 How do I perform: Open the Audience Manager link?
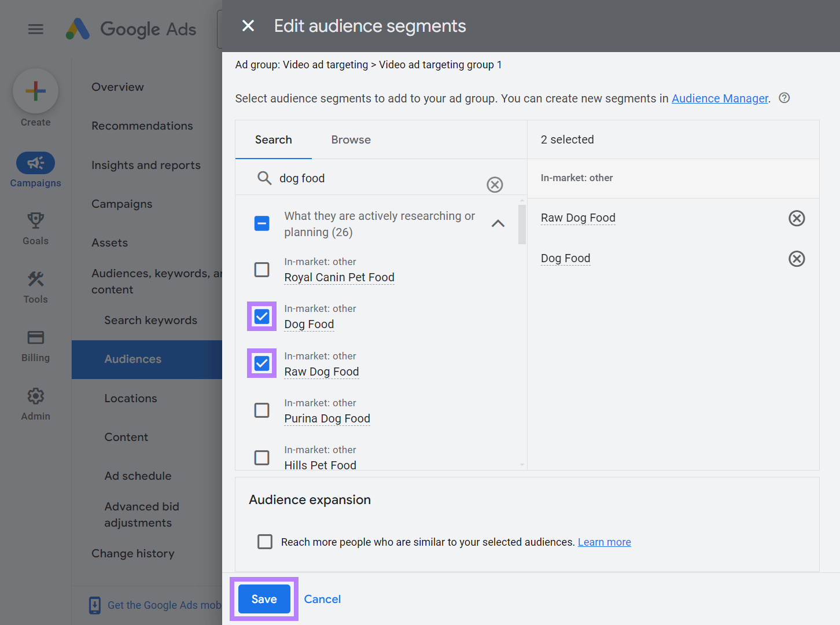[720, 98]
